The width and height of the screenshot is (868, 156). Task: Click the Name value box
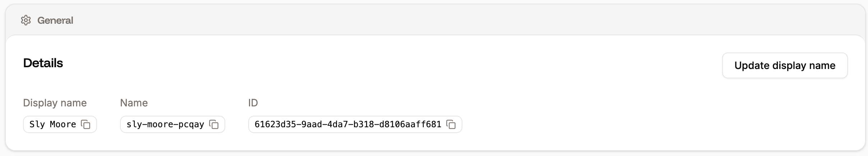(172, 124)
